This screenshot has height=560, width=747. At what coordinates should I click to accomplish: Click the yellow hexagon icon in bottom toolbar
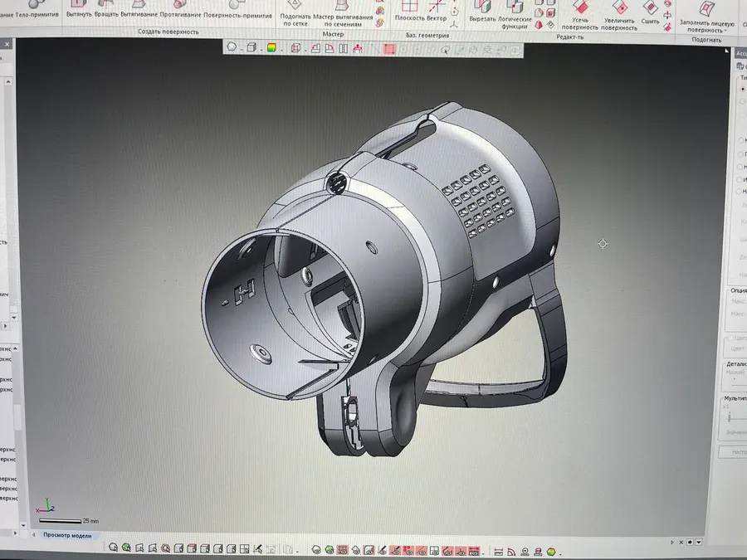coord(551,552)
